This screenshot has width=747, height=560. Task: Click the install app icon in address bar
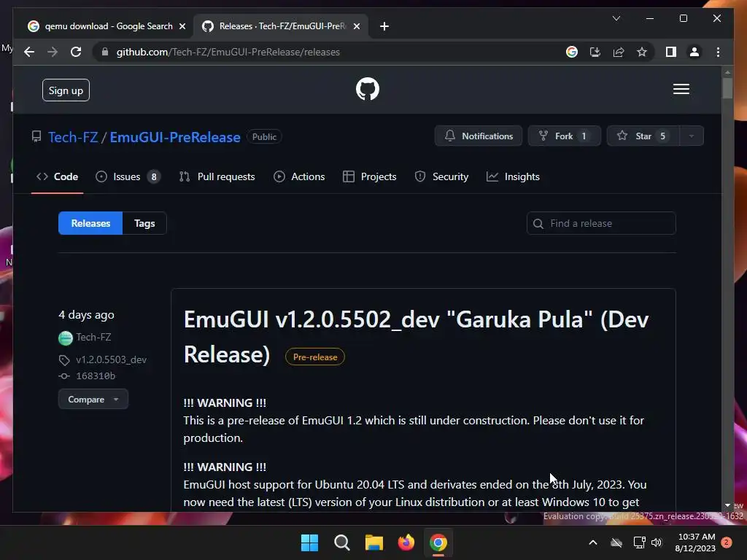[595, 52]
